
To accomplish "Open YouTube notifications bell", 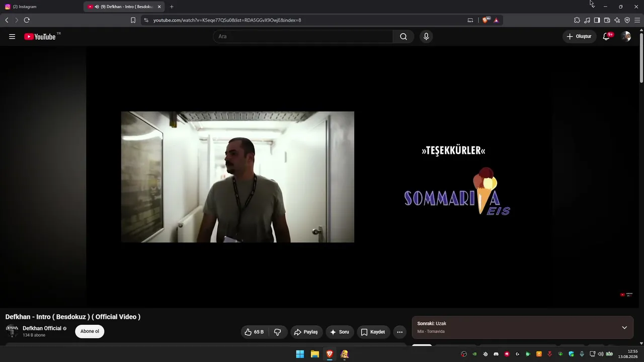I will [x=607, y=36].
